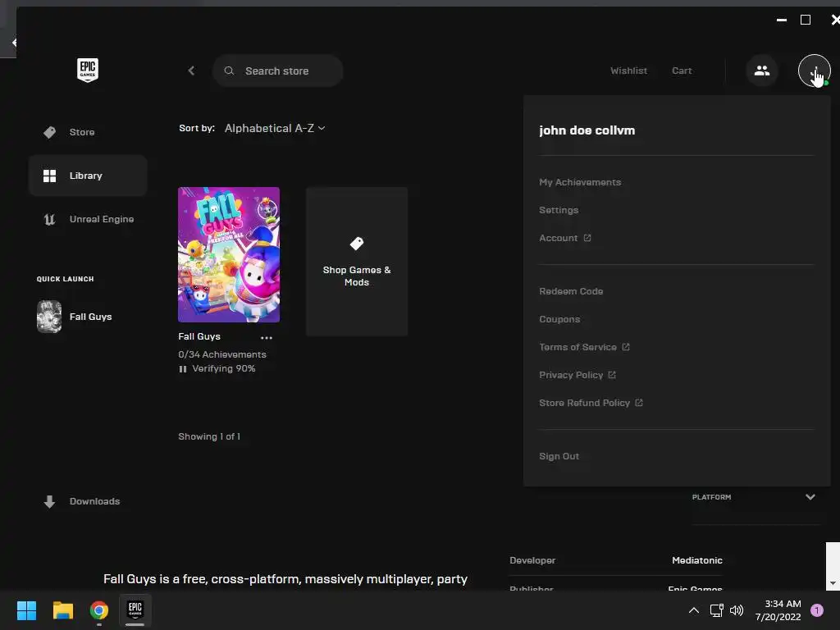The height and width of the screenshot is (630, 840).
Task: Open My Achievements from profile menu
Action: pos(580,182)
